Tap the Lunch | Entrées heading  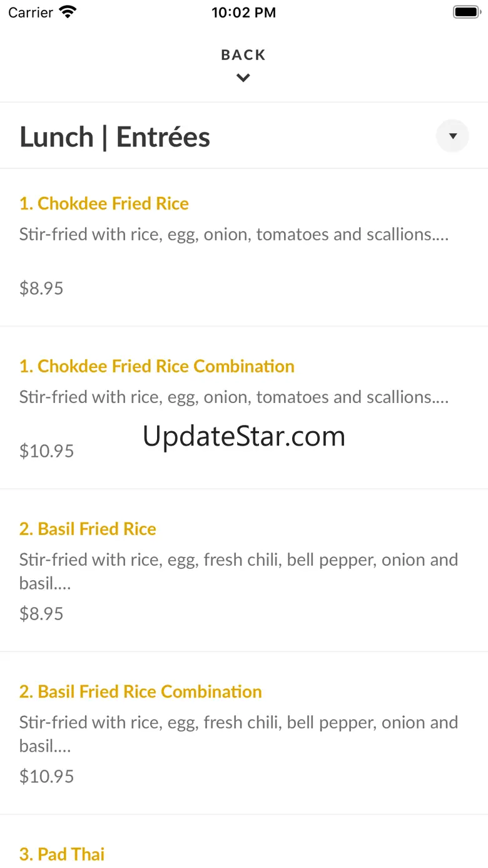(x=114, y=137)
